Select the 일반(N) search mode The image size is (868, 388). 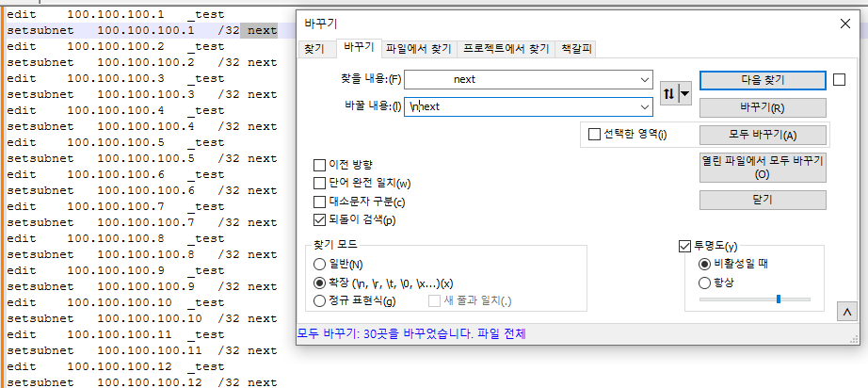(x=319, y=264)
